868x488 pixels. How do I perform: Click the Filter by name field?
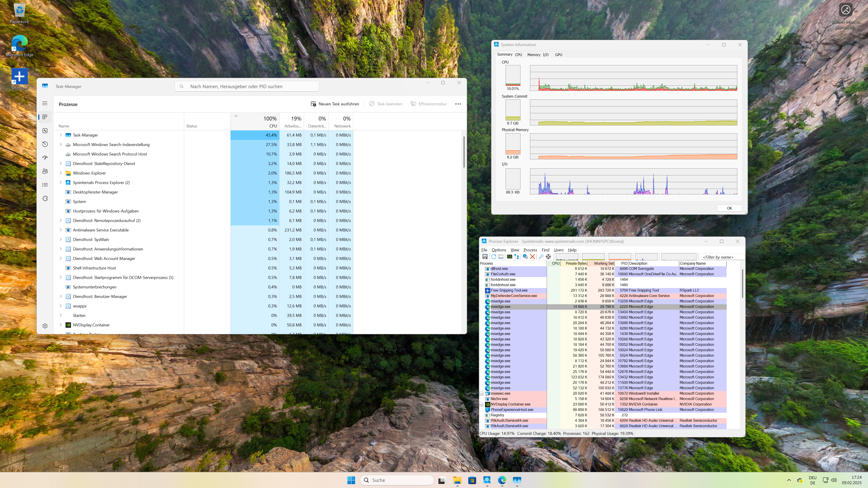click(720, 257)
